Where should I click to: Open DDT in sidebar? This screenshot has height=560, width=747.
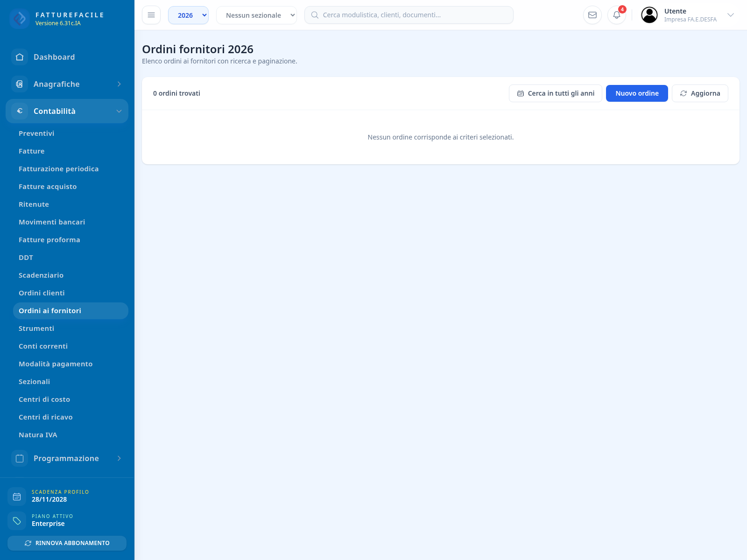(70, 258)
